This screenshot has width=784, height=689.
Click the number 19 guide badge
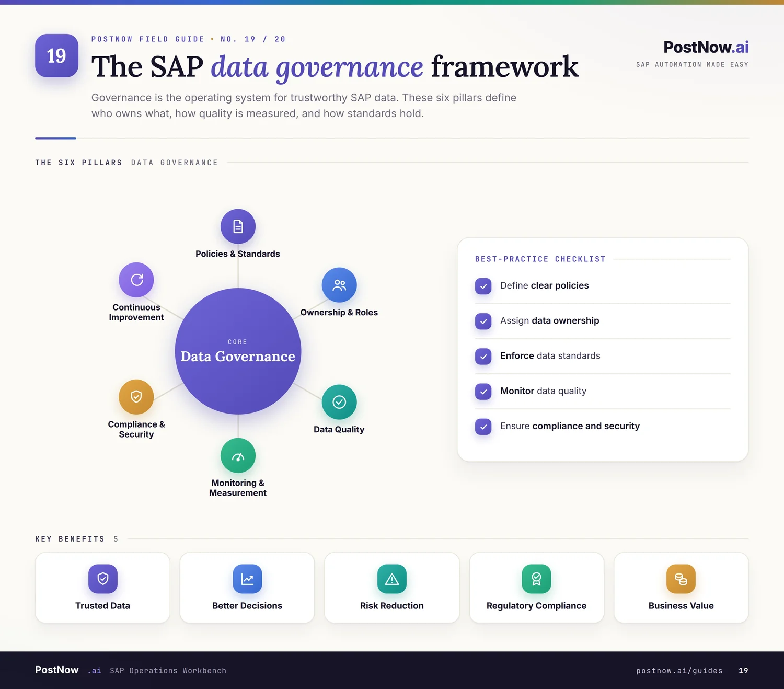[x=56, y=55]
